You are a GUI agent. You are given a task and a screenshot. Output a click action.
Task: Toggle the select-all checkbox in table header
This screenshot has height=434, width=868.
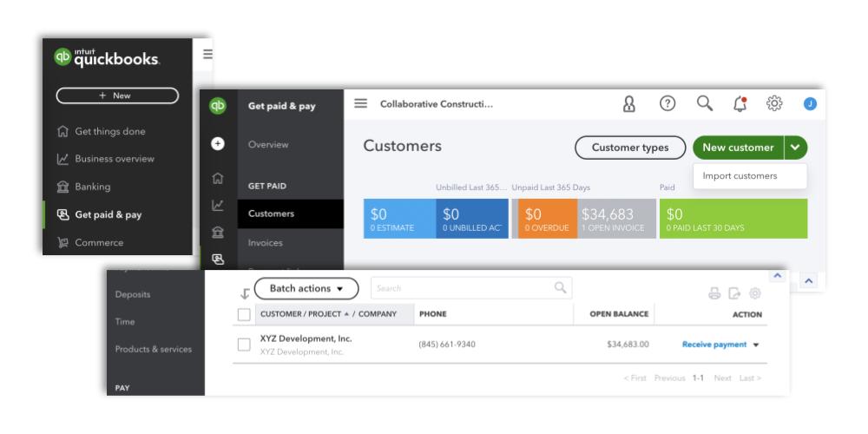coord(244,314)
